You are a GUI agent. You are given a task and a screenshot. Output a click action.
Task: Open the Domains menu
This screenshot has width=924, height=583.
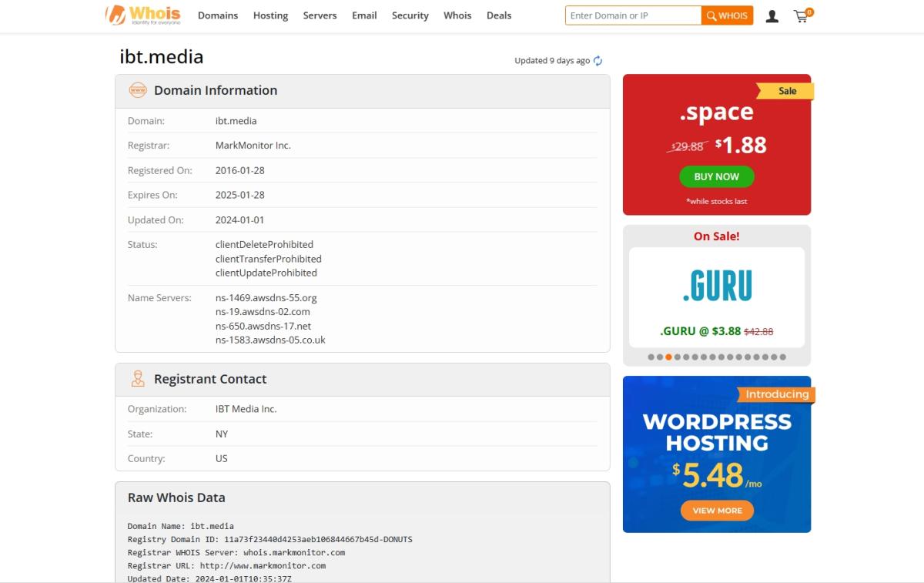click(218, 15)
